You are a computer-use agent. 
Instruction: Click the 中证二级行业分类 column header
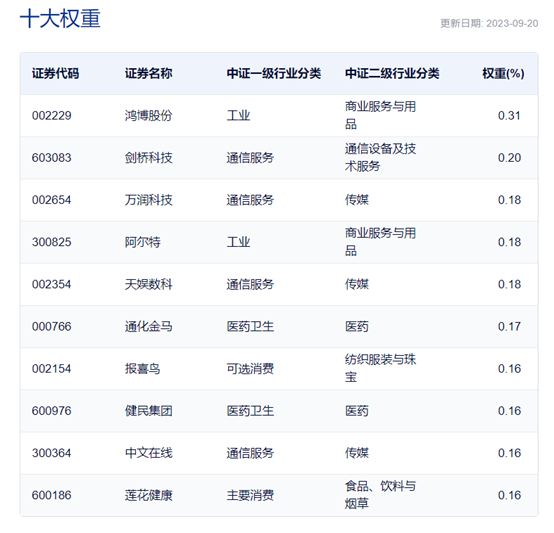392,73
